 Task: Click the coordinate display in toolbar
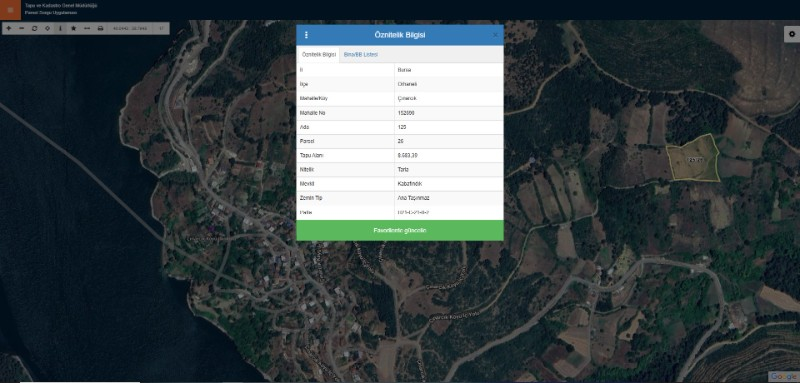(130, 28)
